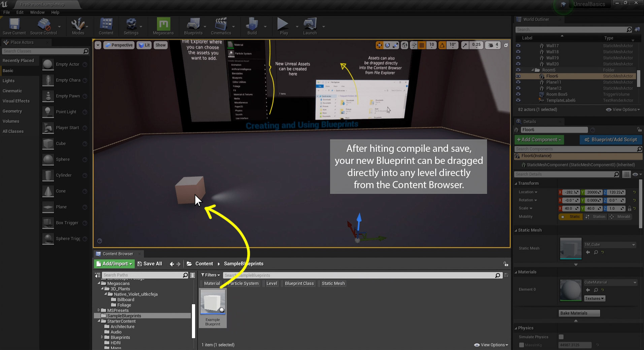Click the Location X value field

[x=571, y=192]
